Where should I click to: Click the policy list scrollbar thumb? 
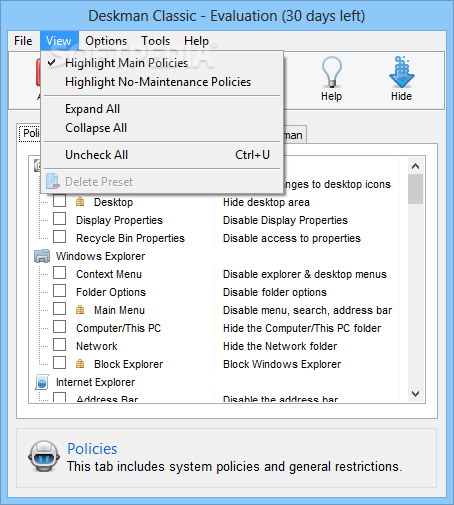click(x=415, y=189)
